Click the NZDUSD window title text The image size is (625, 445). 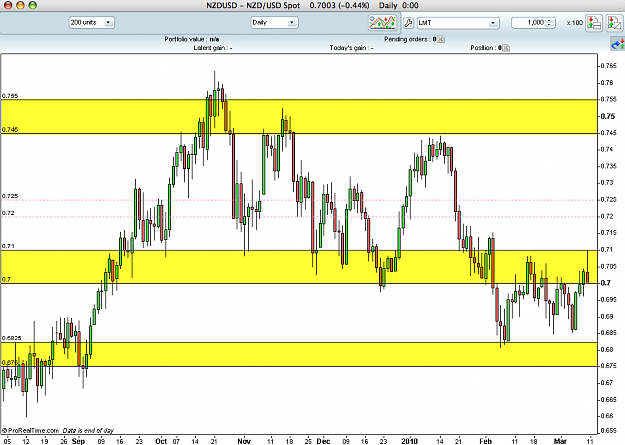[312, 6]
